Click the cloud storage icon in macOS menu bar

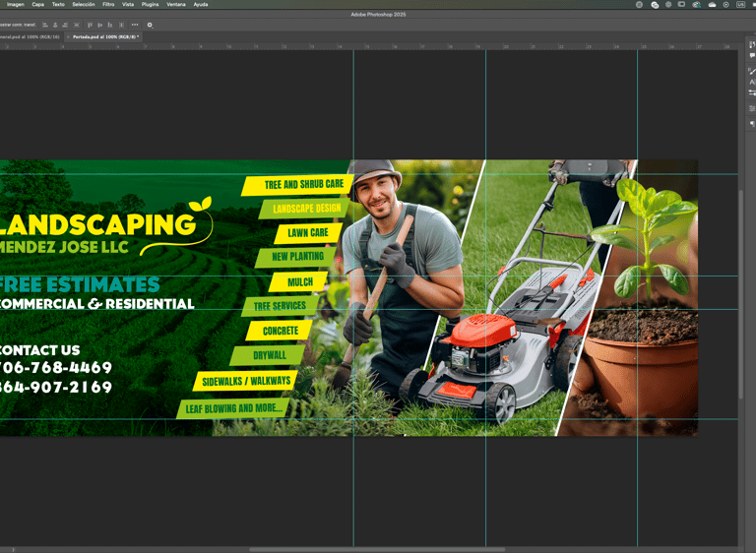click(712, 5)
